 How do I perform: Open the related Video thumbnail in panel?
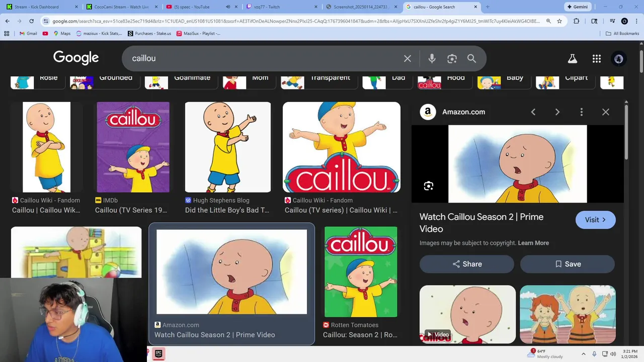(x=467, y=314)
